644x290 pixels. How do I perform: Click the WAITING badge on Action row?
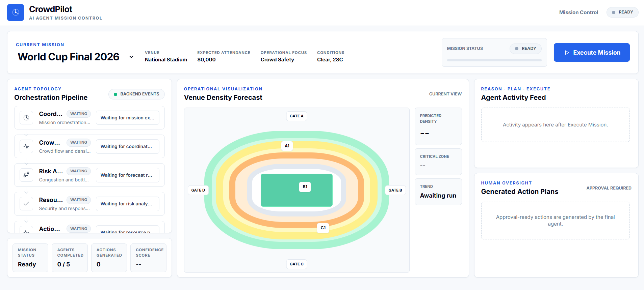coord(79,229)
